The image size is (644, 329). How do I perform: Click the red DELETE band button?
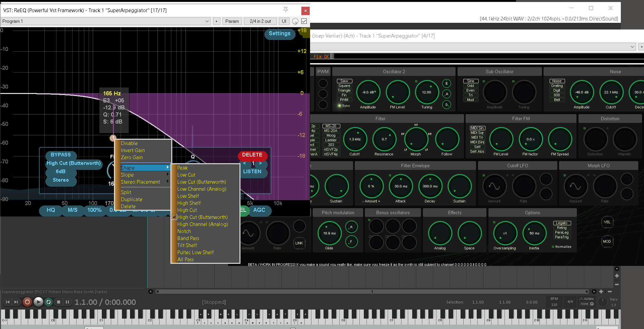252,155
